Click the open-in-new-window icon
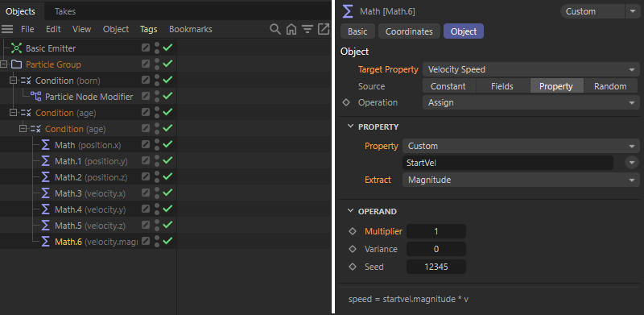This screenshot has width=644, height=315. tap(324, 29)
